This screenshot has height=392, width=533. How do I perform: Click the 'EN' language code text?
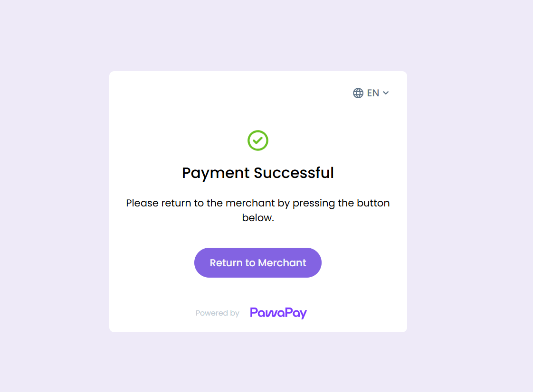pos(373,93)
